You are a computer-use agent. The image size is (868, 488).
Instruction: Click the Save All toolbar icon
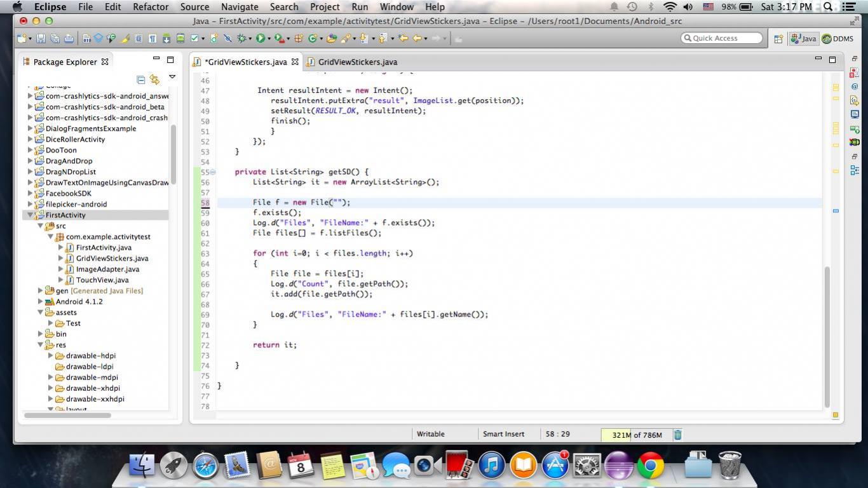click(55, 38)
